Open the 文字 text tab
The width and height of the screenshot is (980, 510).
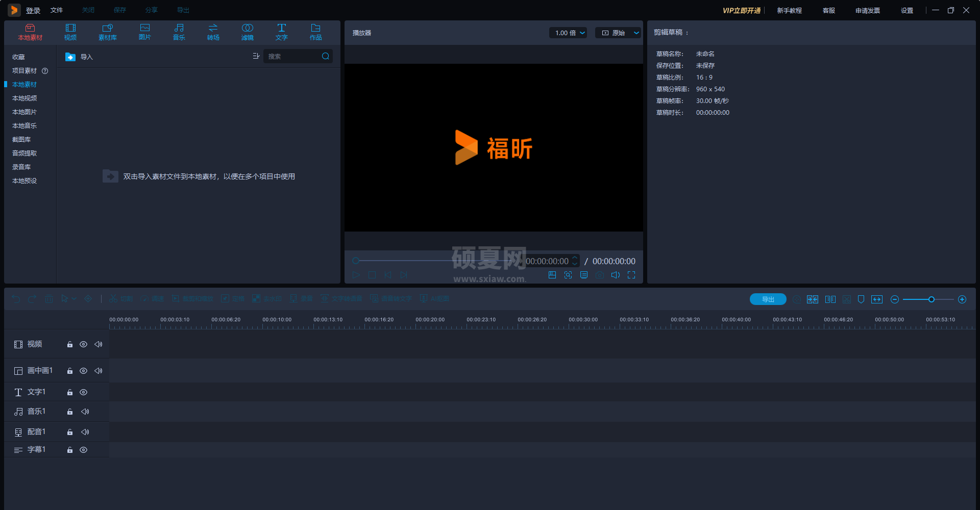click(282, 32)
